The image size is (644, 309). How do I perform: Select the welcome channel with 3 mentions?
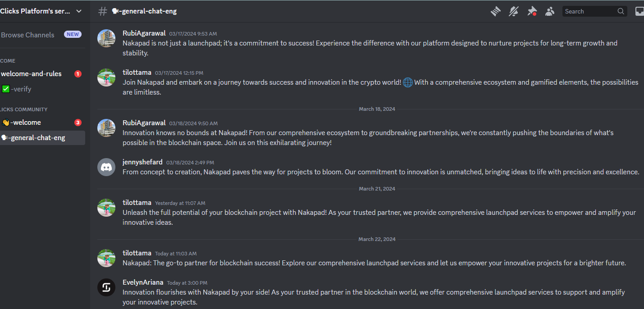26,123
